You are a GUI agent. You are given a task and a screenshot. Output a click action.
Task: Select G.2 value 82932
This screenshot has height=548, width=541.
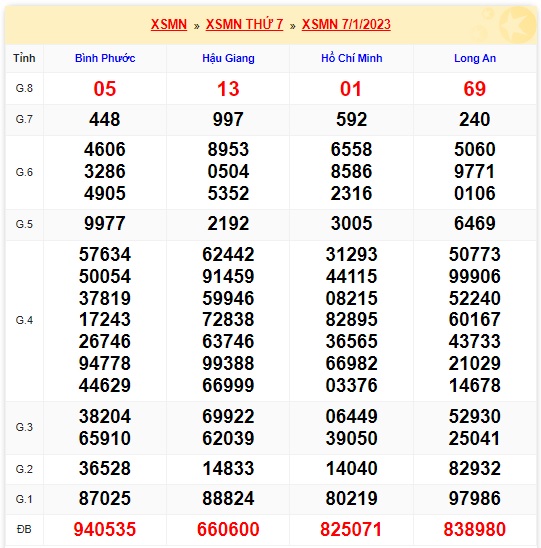(475, 469)
